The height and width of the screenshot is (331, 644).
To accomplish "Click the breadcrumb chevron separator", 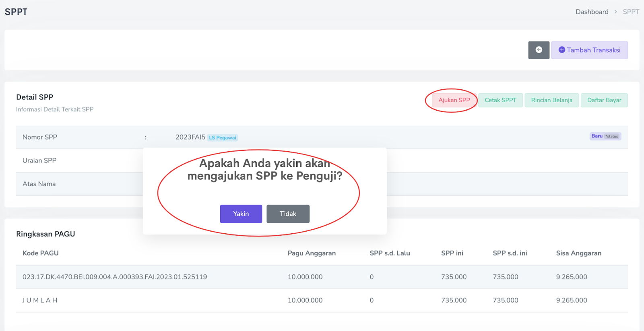I will pyautogui.click(x=615, y=12).
